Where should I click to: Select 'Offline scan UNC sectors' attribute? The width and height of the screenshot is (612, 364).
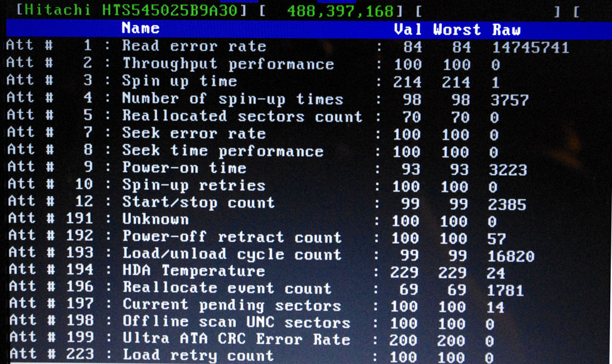[237, 322]
